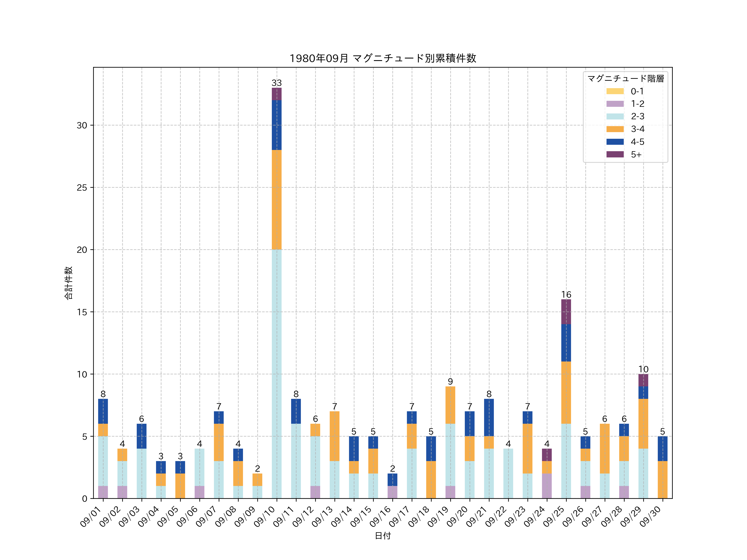The height and width of the screenshot is (560, 747).
Task: Click the purple 5+ segment of the 09/25 bar
Action: (x=566, y=312)
